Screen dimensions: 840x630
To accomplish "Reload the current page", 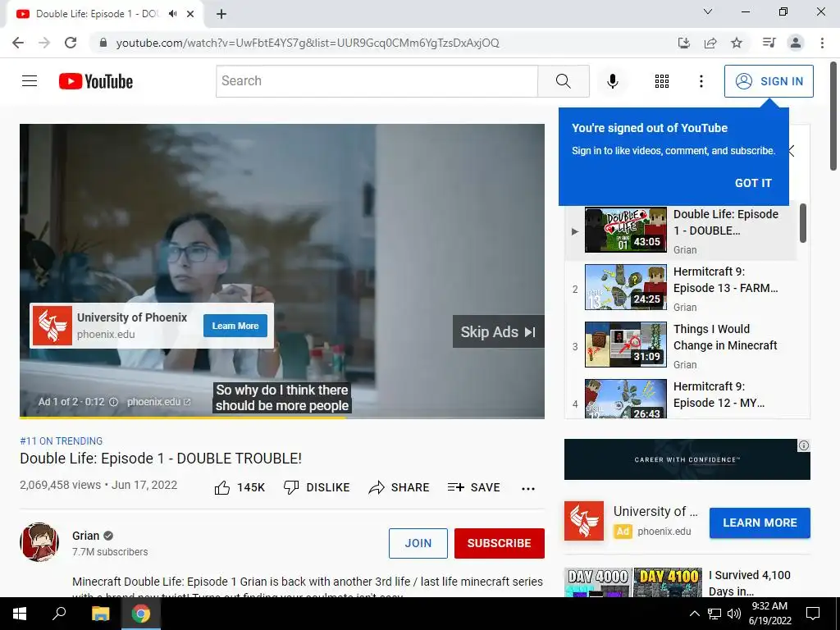I will click(71, 43).
